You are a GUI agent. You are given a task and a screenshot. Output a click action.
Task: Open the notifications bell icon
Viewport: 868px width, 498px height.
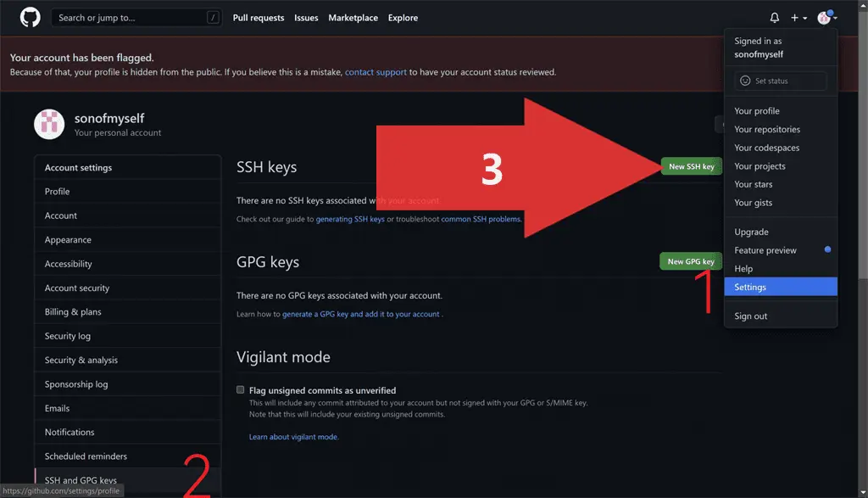pos(774,18)
